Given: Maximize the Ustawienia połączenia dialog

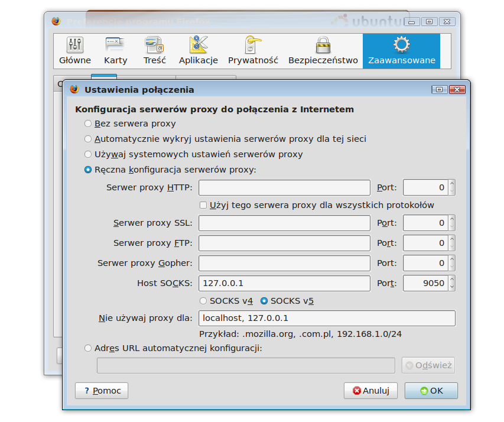Looking at the screenshot, I should click(440, 89).
